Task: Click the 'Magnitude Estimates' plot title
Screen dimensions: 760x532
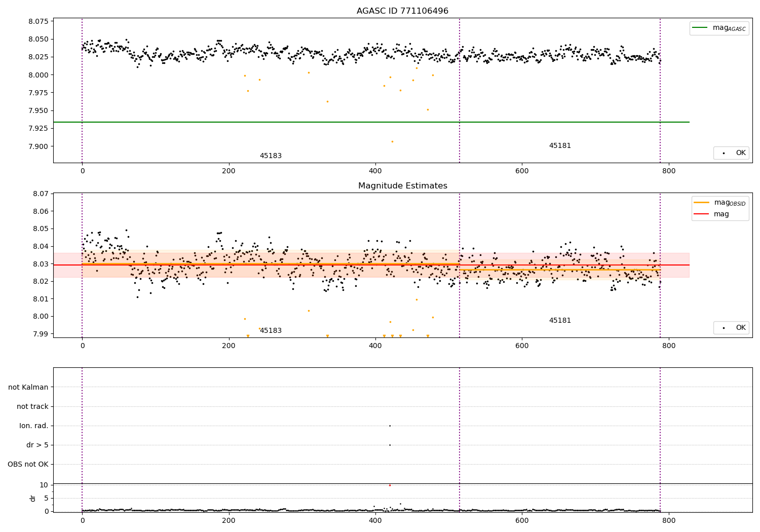Action: pos(402,186)
